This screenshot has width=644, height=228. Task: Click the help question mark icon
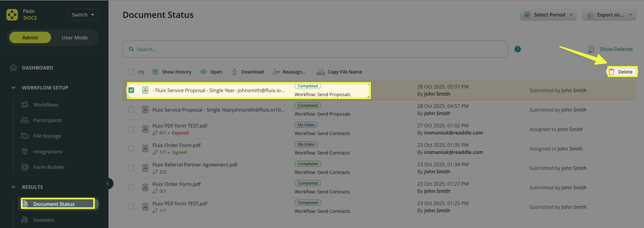pyautogui.click(x=517, y=49)
